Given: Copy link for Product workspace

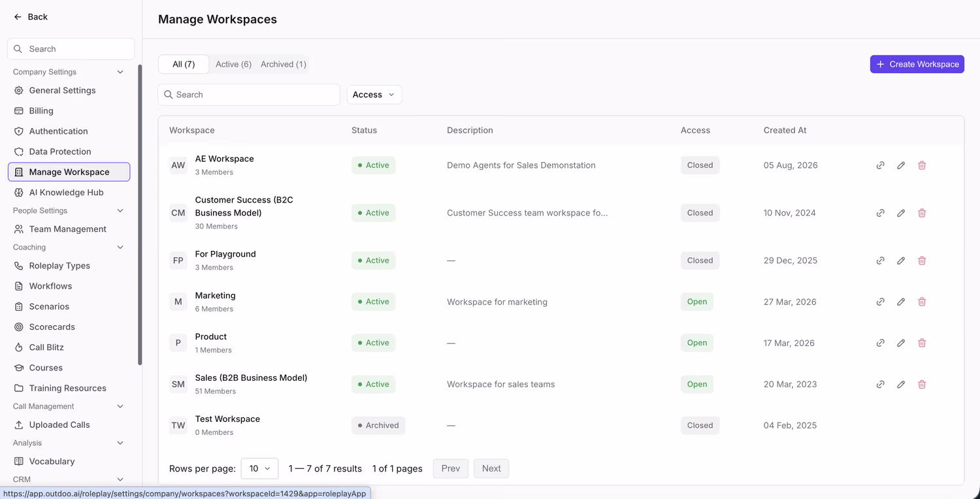Looking at the screenshot, I should 880,343.
